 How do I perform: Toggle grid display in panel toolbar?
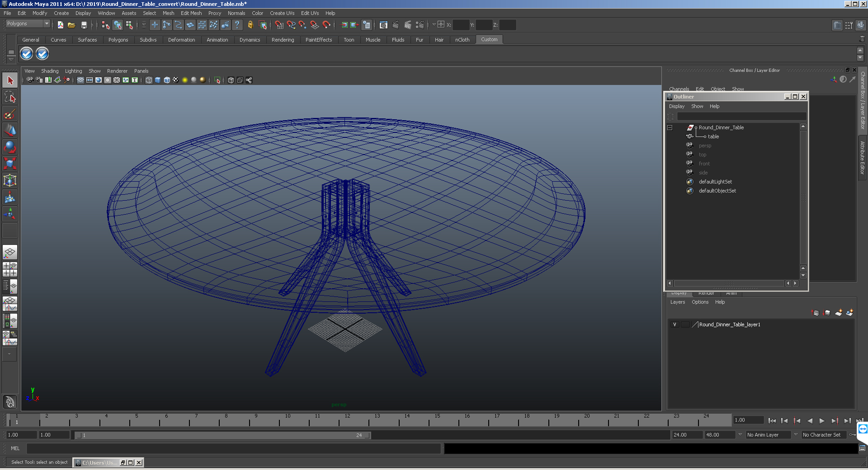click(80, 80)
